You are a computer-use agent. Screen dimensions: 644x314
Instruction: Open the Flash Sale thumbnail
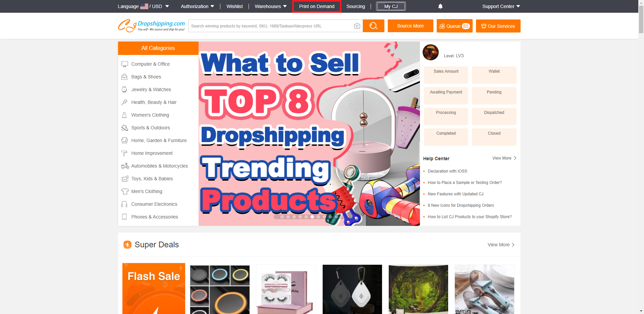tap(154, 289)
